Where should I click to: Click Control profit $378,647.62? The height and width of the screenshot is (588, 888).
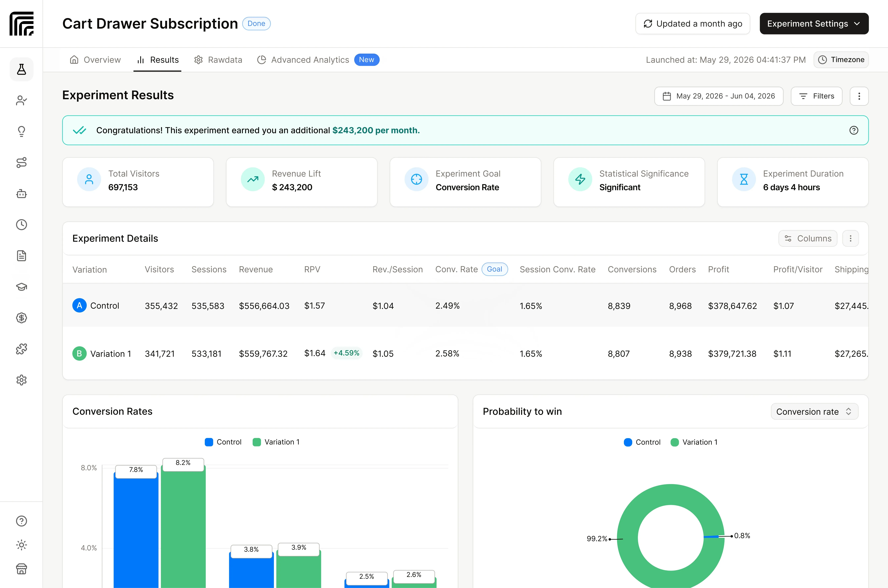(732, 306)
